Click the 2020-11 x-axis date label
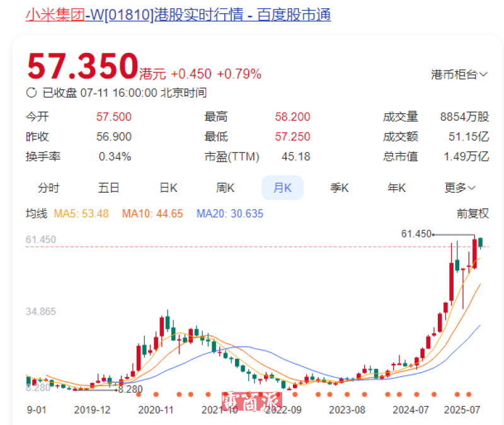Screen dimensions: 504x425 tap(156, 410)
